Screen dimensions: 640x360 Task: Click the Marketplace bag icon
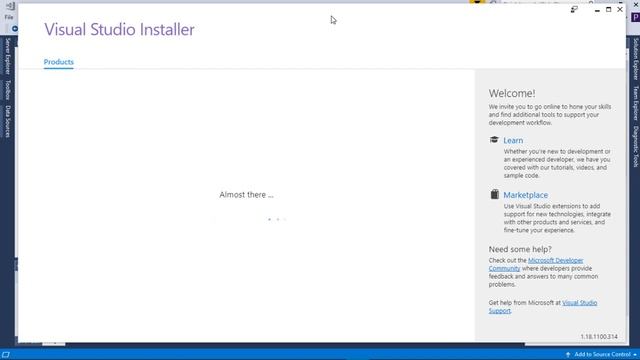[x=495, y=194]
